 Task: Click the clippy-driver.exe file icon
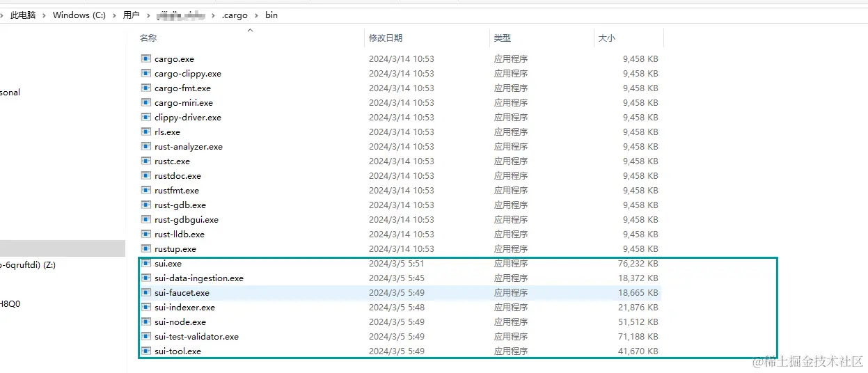(146, 118)
